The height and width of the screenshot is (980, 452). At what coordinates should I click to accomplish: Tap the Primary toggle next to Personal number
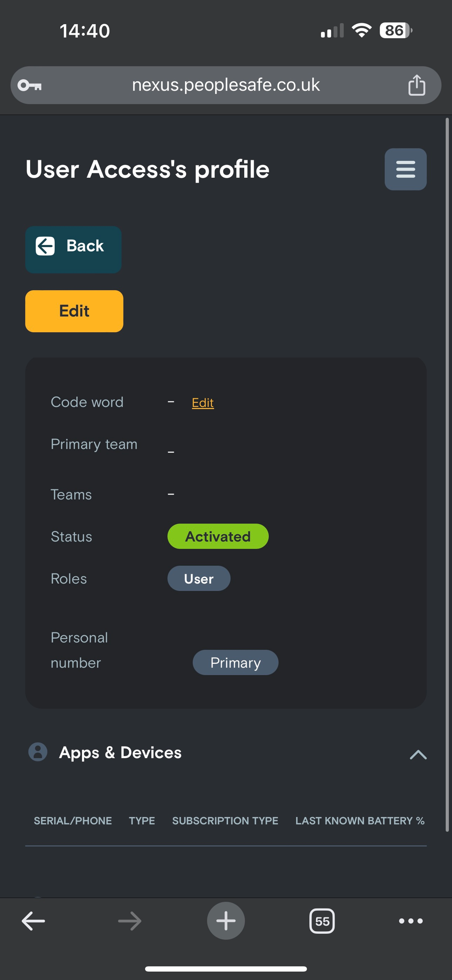pyautogui.click(x=235, y=662)
